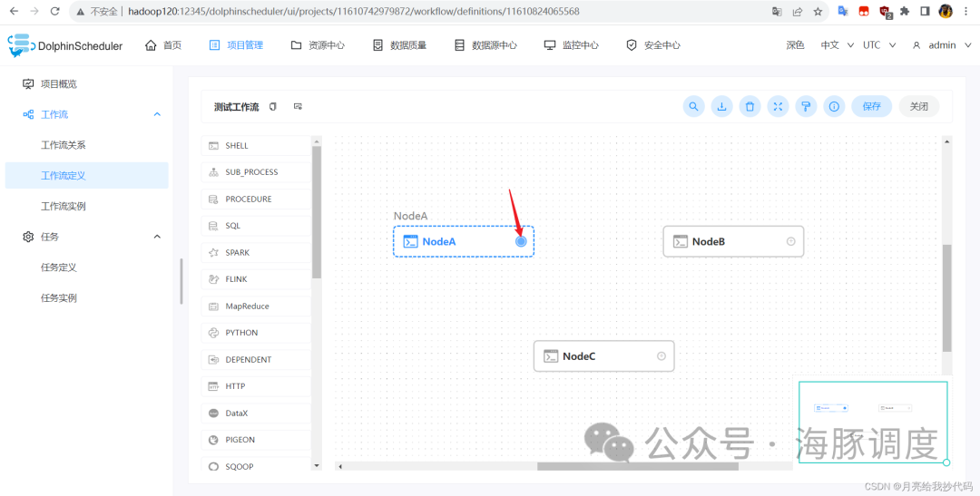Open 资源中心 in the top menu
This screenshot has height=496, width=980.
(x=318, y=45)
